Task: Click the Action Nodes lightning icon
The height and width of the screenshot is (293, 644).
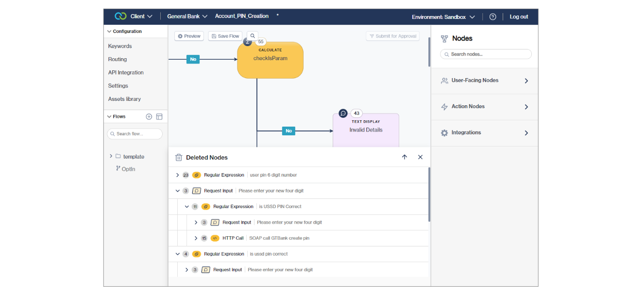Action: pyautogui.click(x=444, y=107)
